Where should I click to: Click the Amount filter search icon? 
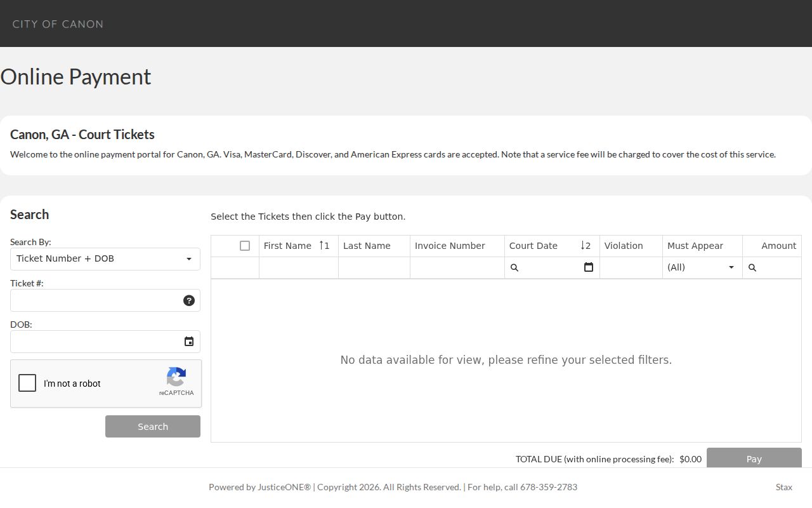click(x=752, y=268)
